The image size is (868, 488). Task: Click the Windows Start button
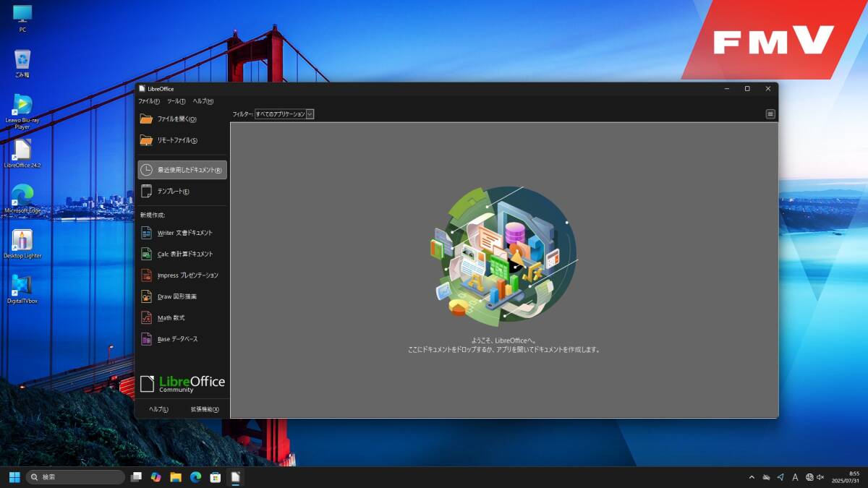click(x=14, y=477)
